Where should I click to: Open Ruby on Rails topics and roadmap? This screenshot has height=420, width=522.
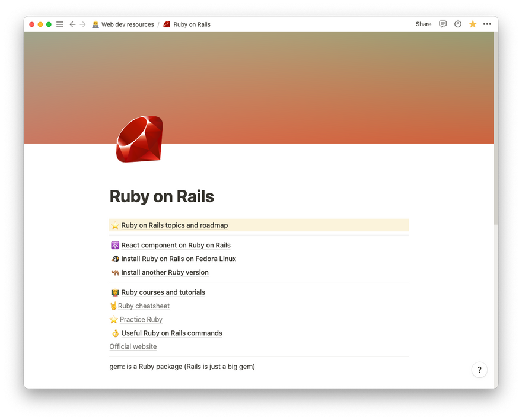174,225
